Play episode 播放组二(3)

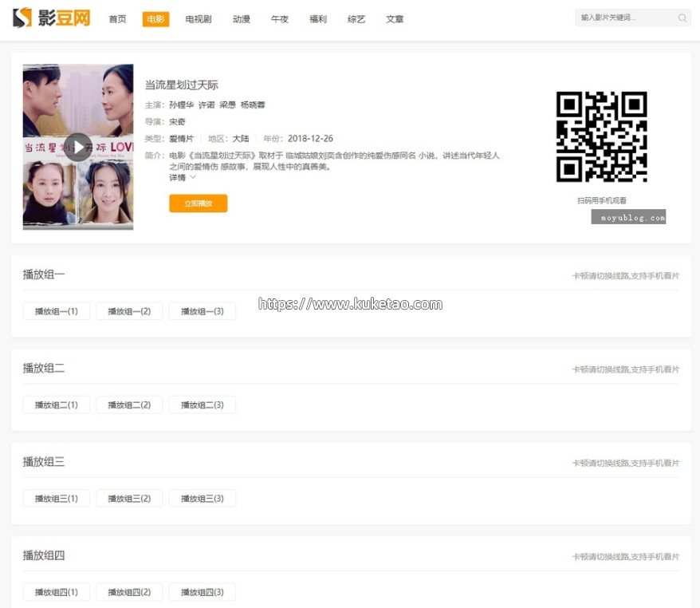[203, 405]
